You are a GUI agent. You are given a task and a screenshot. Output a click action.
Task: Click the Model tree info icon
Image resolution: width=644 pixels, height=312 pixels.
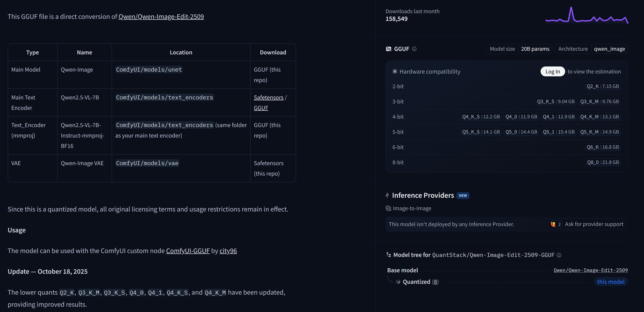559,255
